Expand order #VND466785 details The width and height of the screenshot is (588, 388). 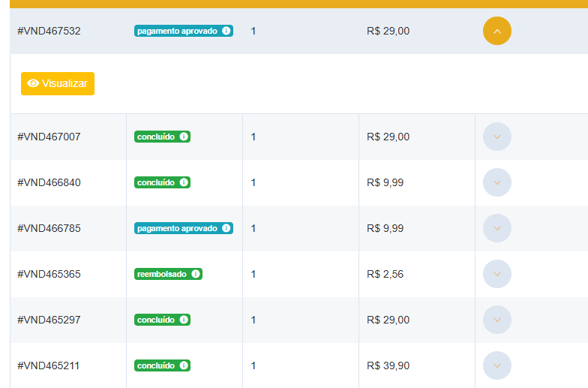pyautogui.click(x=496, y=228)
